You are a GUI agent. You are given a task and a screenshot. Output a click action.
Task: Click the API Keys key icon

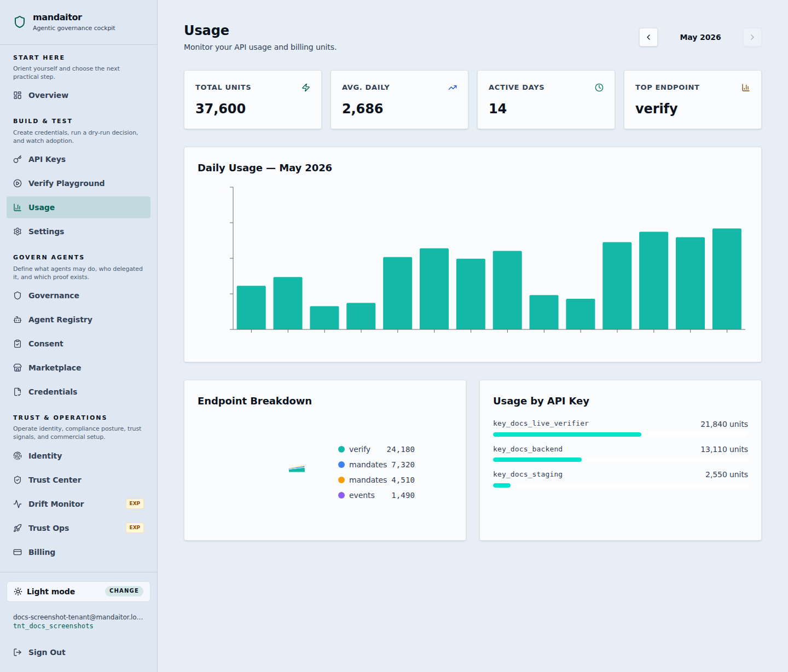tap(18, 159)
